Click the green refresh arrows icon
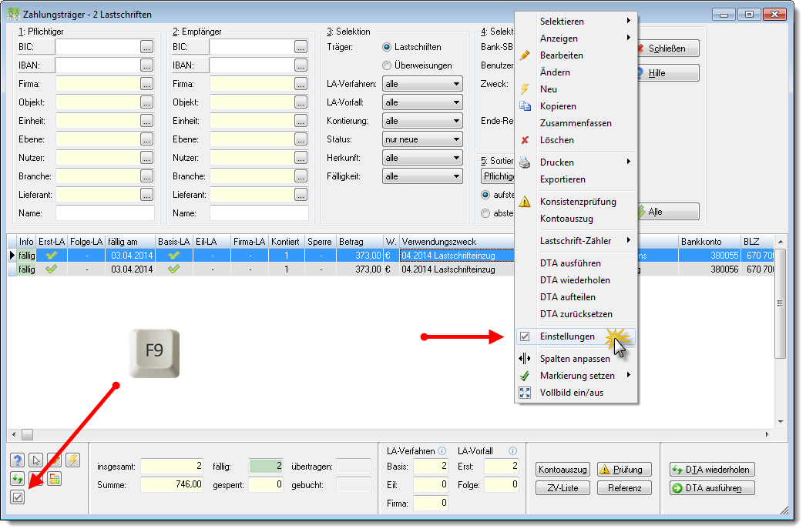The image size is (806, 532). click(x=18, y=479)
